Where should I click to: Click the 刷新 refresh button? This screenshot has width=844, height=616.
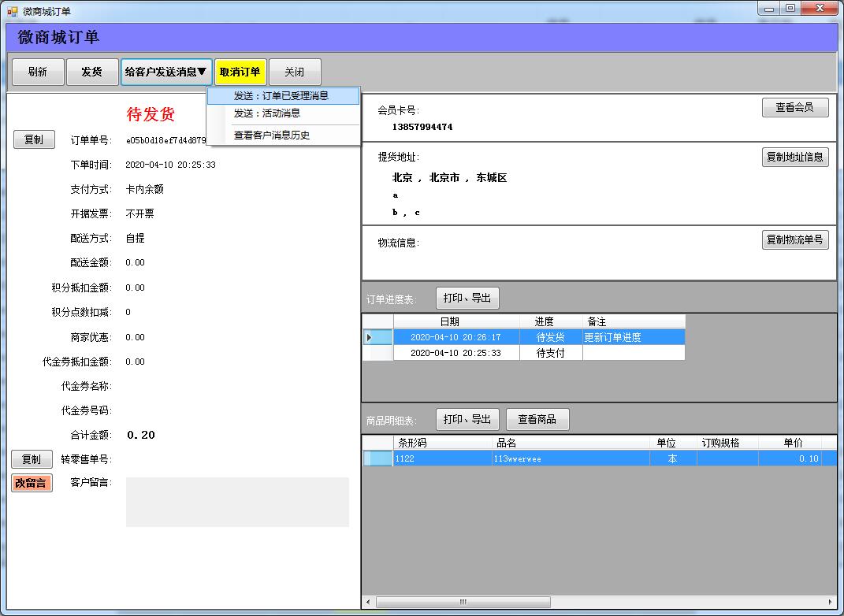coord(38,72)
